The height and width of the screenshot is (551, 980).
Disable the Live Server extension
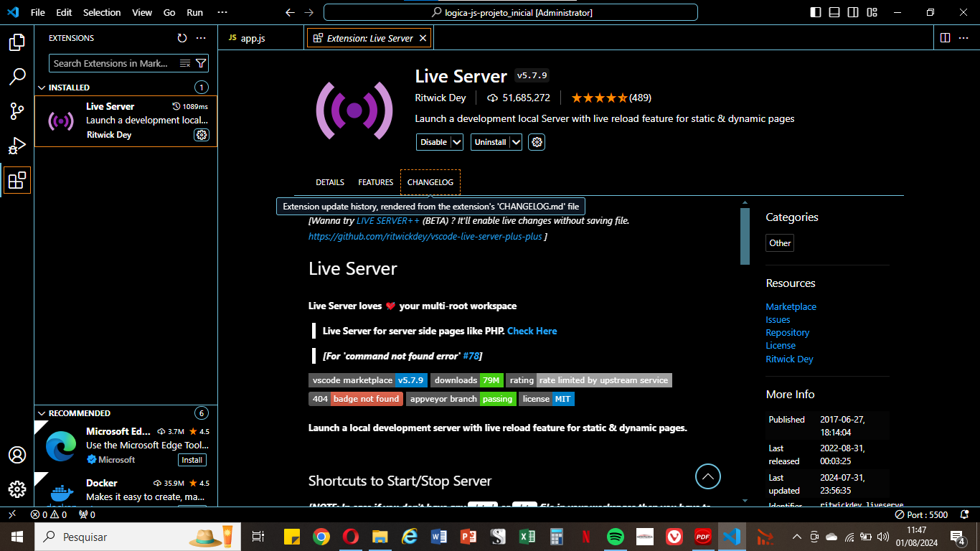point(433,142)
